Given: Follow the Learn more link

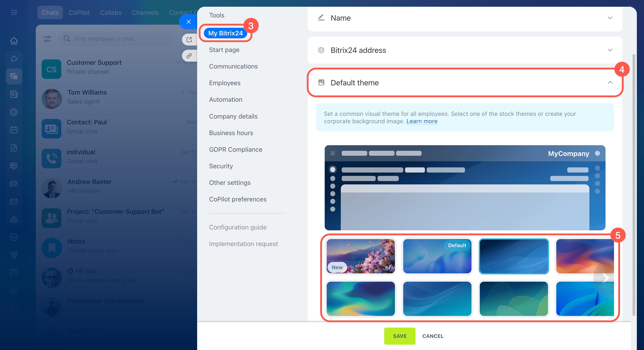Looking at the screenshot, I should [422, 121].
